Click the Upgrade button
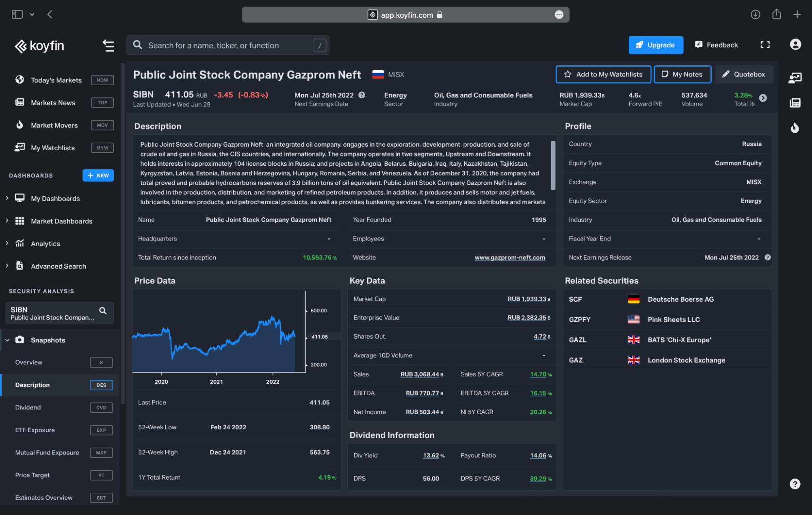This screenshot has width=812, height=515. pos(656,45)
